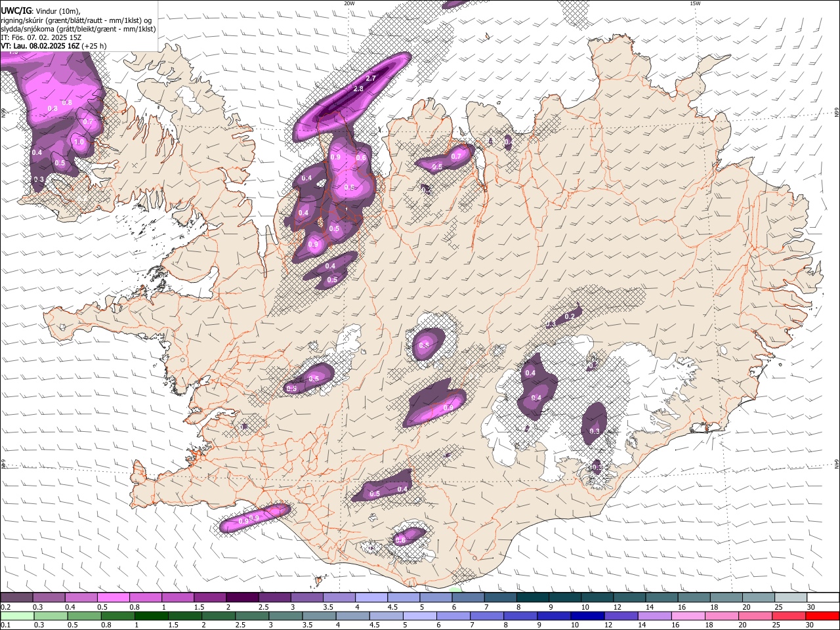Click the 'VT: Lau. 08.02.2025 16Z' valid time

[x=40, y=47]
